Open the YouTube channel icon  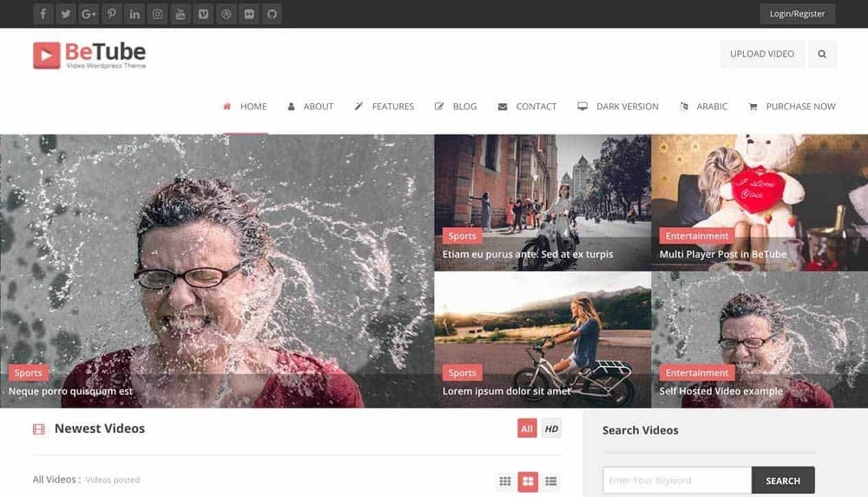pyautogui.click(x=180, y=14)
